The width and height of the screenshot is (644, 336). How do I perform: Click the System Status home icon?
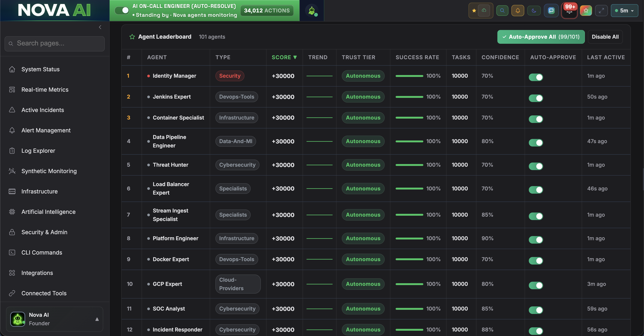tap(12, 69)
